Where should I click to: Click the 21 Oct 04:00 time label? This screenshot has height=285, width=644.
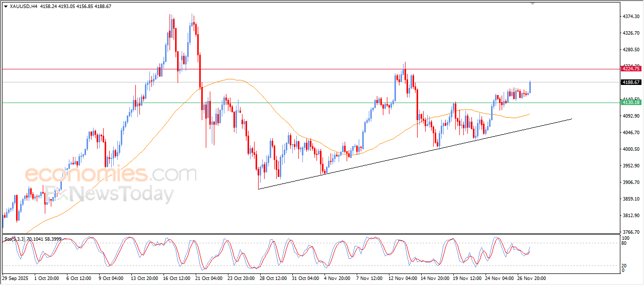click(209, 278)
